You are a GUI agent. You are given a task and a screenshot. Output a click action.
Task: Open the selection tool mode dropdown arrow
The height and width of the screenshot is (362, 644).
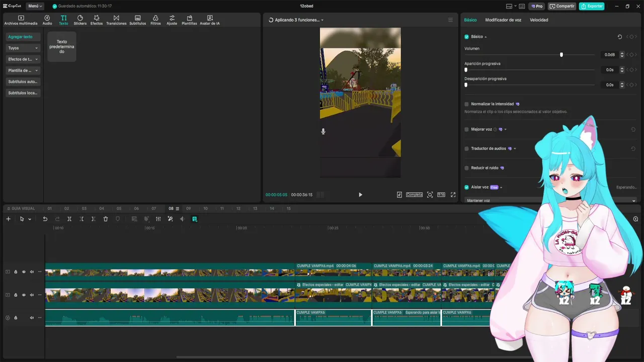(x=30, y=219)
